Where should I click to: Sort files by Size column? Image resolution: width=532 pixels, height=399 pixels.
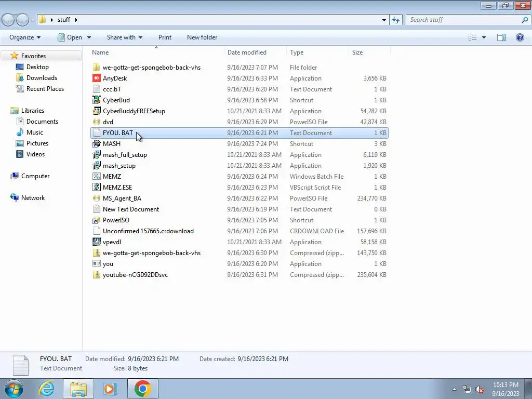click(x=370, y=52)
